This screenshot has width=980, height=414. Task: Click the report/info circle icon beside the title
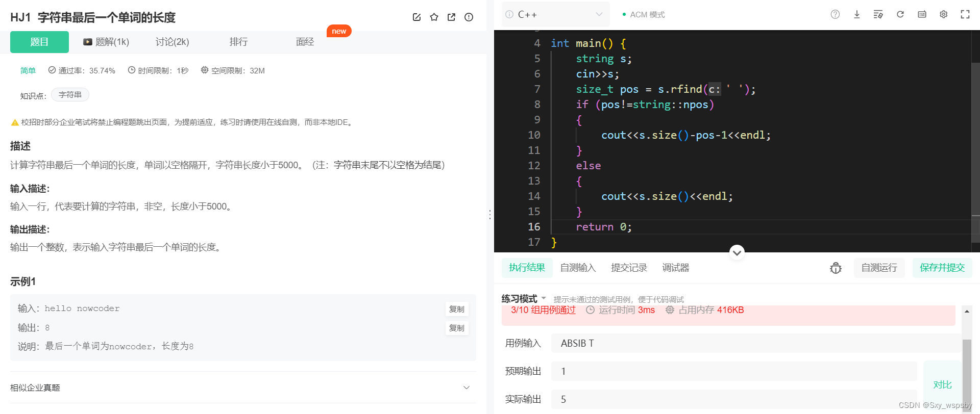[x=469, y=17]
